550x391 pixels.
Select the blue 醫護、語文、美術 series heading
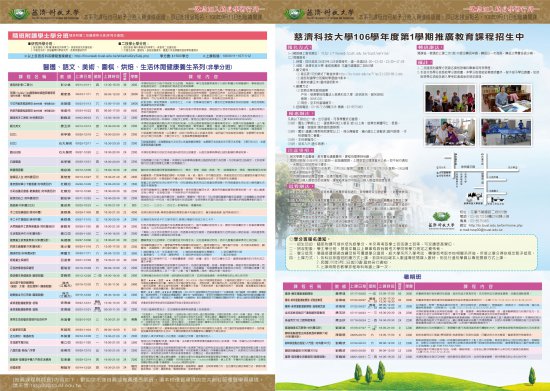click(x=138, y=67)
